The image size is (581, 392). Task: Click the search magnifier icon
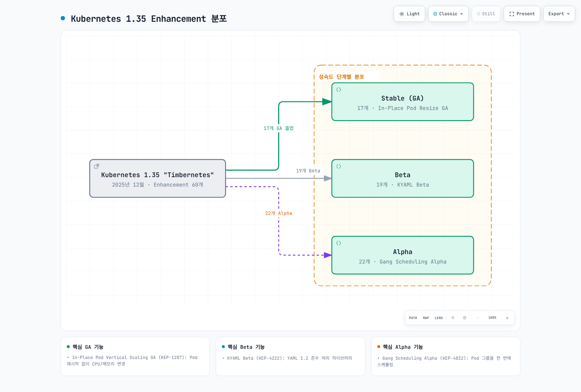click(x=453, y=318)
